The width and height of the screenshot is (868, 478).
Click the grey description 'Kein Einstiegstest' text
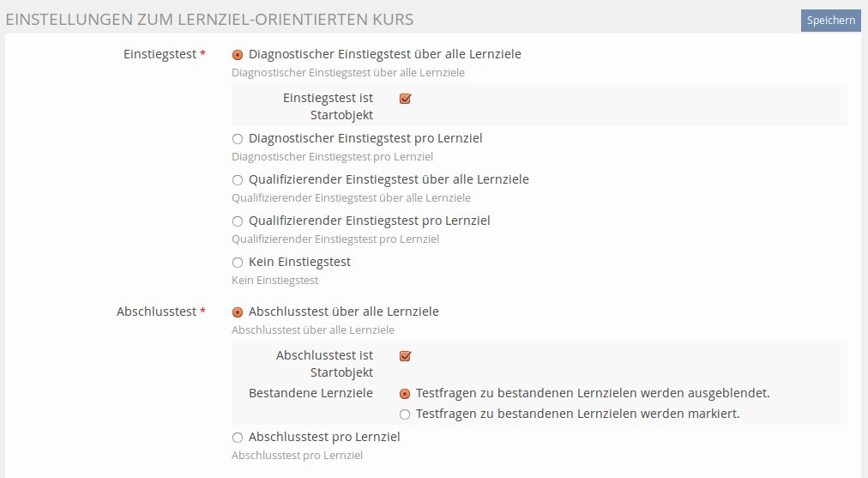click(274, 280)
